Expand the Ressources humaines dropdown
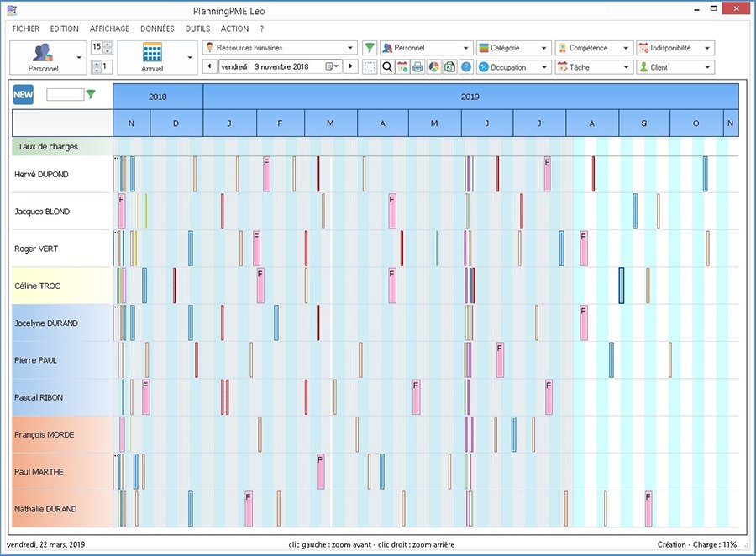Image resolution: width=756 pixels, height=556 pixels. (x=350, y=48)
